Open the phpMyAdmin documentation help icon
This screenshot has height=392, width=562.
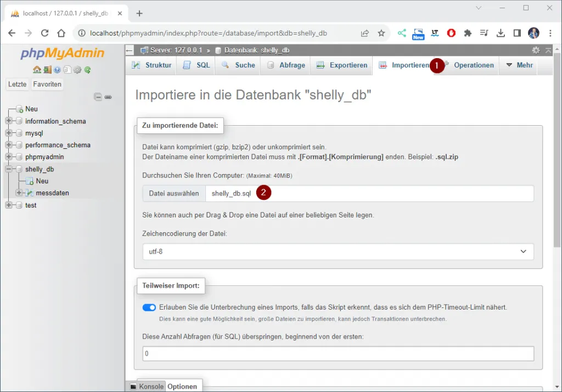click(x=57, y=70)
